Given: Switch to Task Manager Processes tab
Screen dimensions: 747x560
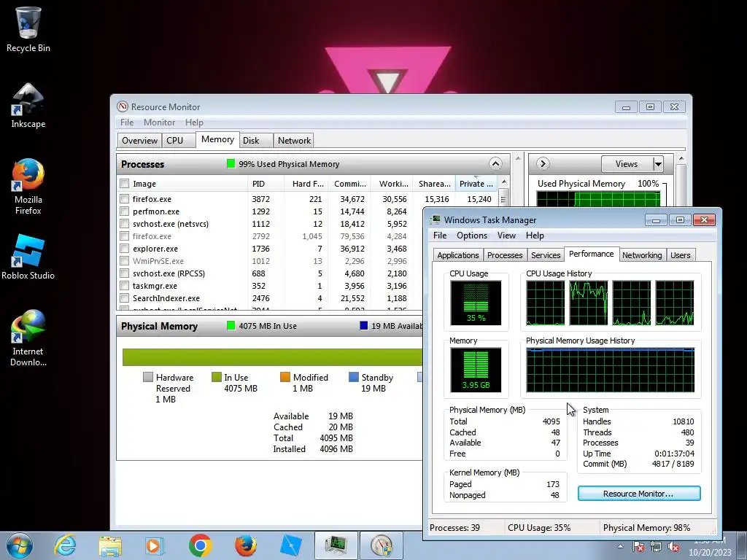Looking at the screenshot, I should (505, 255).
